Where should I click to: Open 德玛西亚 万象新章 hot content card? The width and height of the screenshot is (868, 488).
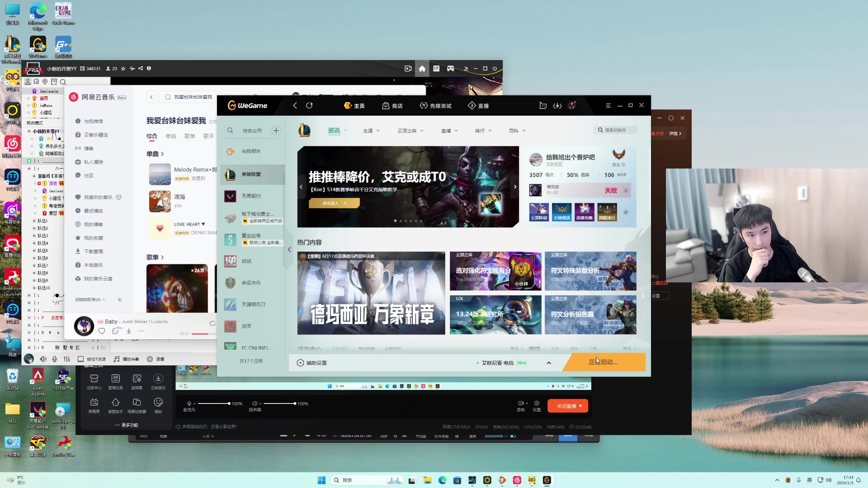coord(371,293)
